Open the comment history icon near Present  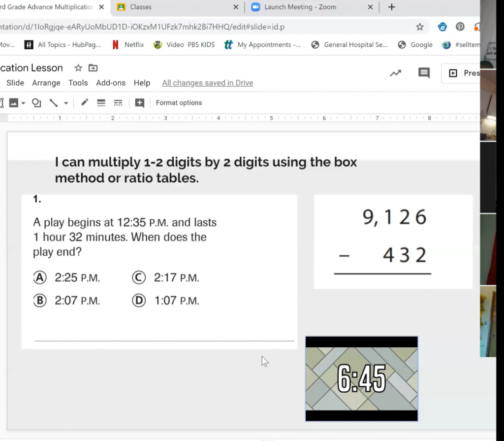click(x=424, y=72)
